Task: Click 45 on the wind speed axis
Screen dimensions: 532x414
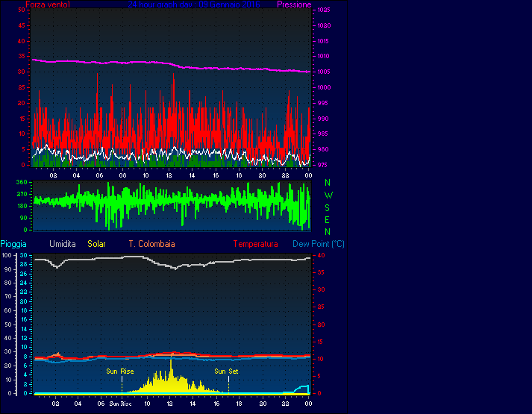Action: pos(22,25)
